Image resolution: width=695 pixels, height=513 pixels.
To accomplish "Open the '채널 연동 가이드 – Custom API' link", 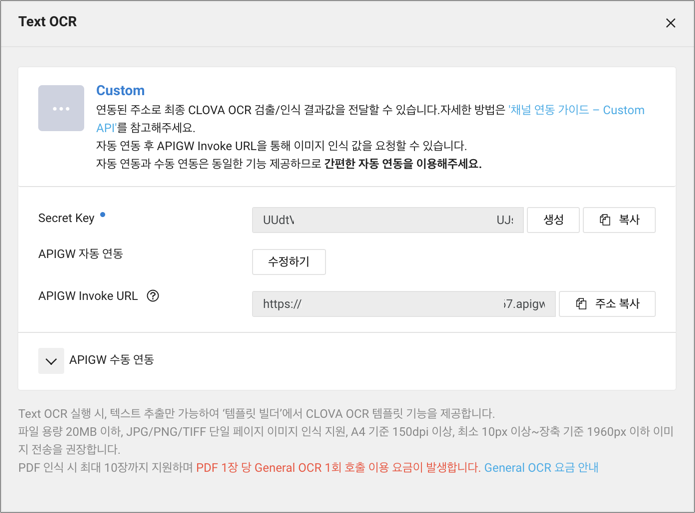I will click(x=576, y=110).
